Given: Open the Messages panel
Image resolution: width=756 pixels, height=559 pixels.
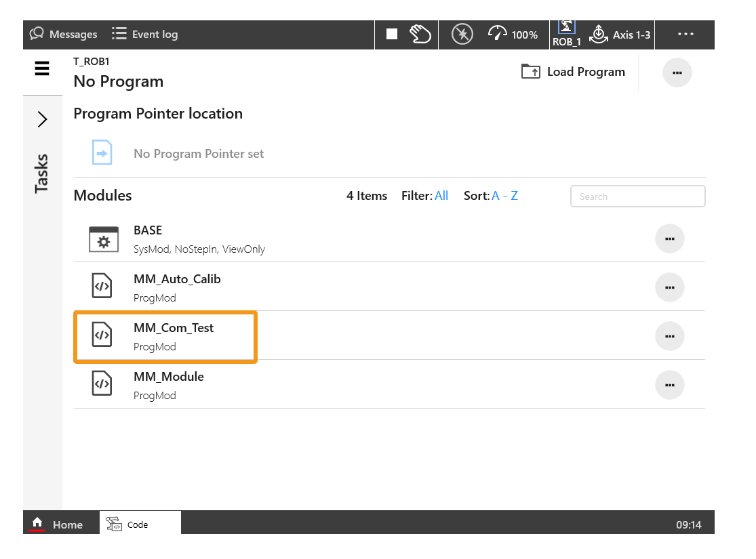Looking at the screenshot, I should pyautogui.click(x=64, y=35).
